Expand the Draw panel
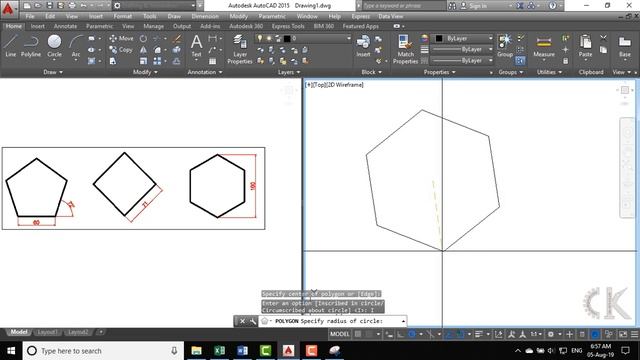The width and height of the screenshot is (640, 360). [53, 72]
